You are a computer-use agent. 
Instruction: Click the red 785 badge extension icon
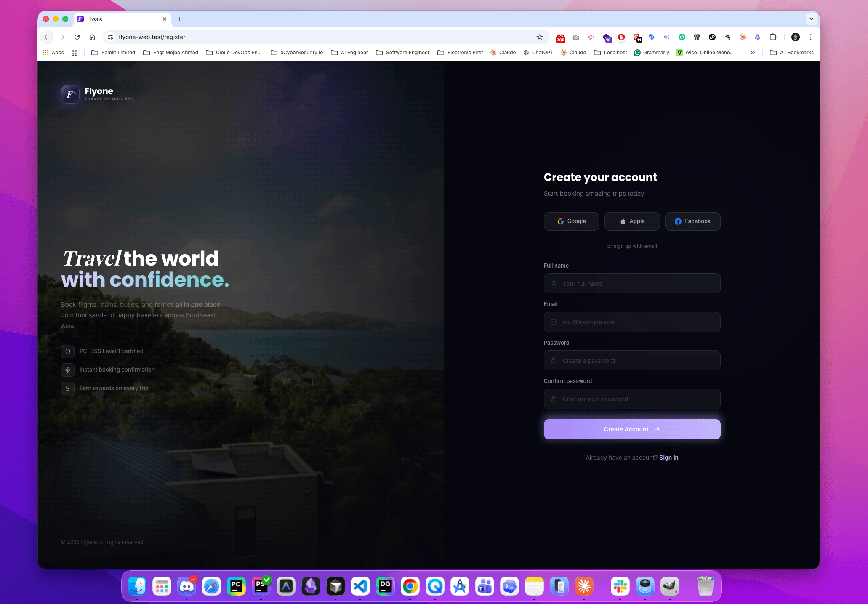click(x=560, y=38)
